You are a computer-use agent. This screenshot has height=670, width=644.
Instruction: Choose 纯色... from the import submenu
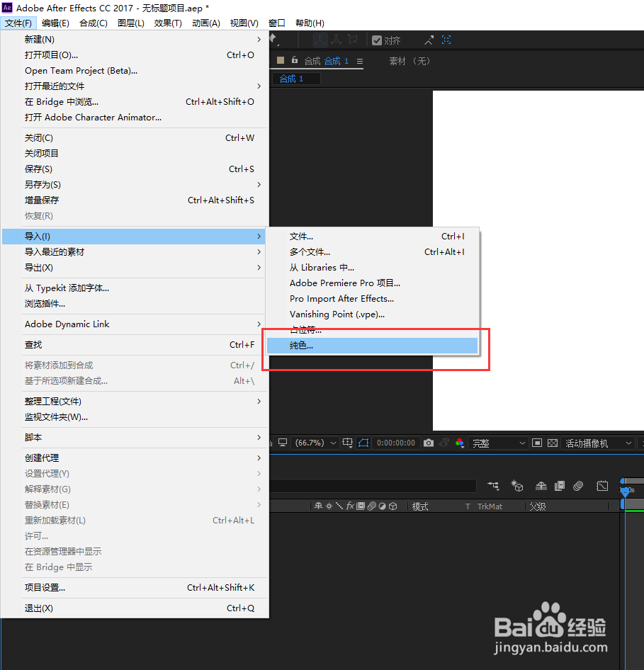(x=372, y=346)
